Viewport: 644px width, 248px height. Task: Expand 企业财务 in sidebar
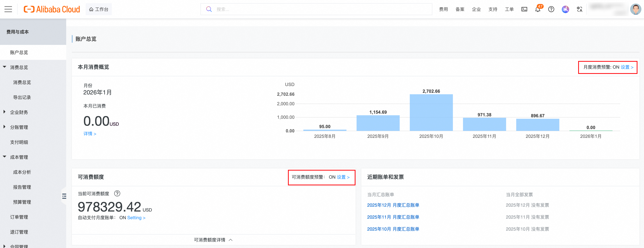coord(19,112)
